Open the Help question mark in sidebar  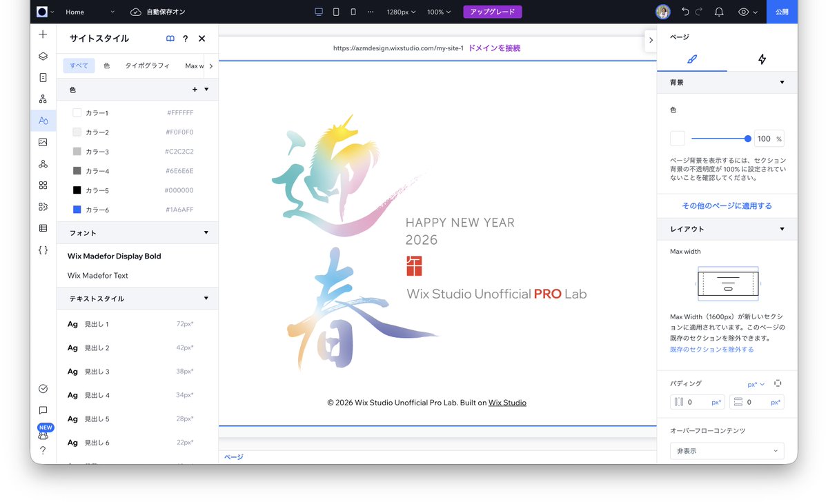point(43,450)
